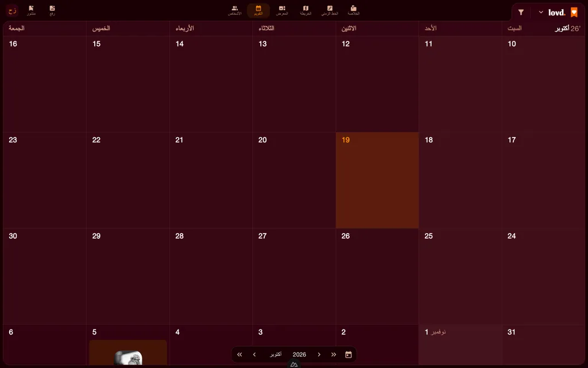The image size is (588, 368).
Task: Select day 31 in the calendar
Action: [543, 345]
